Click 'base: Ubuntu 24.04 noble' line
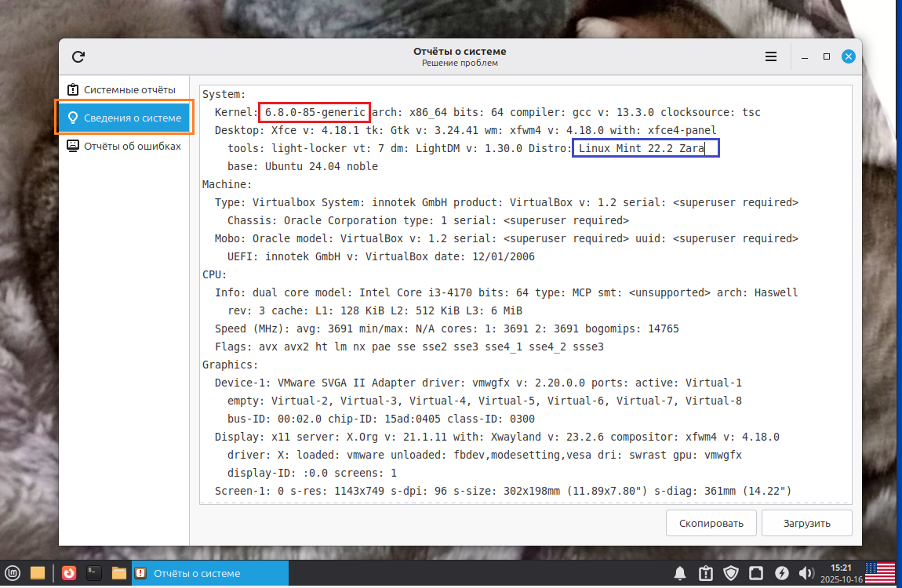 point(303,166)
